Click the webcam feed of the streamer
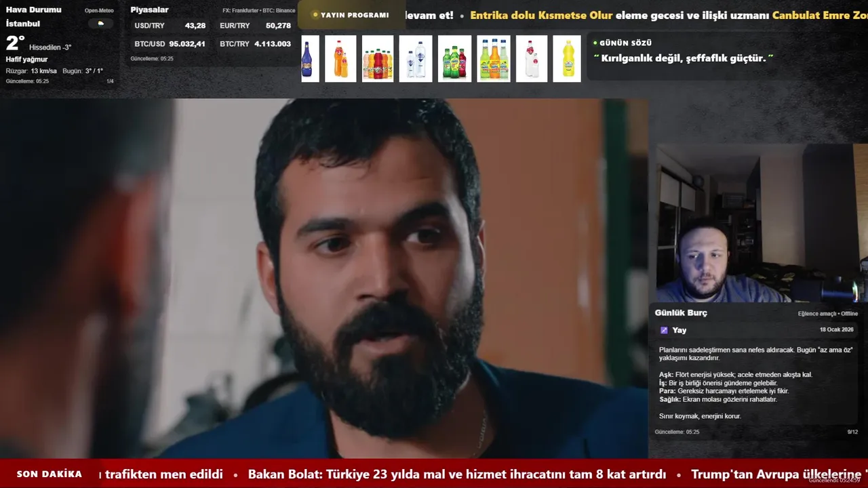 [x=761, y=223]
